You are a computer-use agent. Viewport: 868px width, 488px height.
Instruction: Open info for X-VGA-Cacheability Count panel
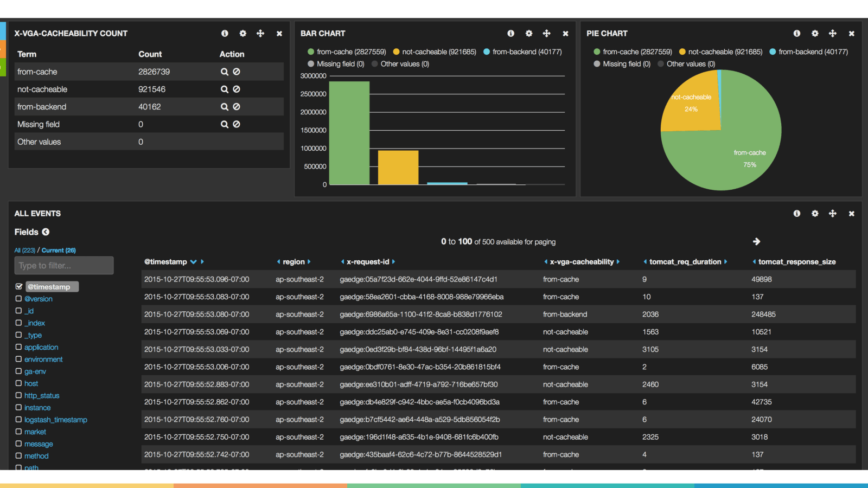point(225,34)
